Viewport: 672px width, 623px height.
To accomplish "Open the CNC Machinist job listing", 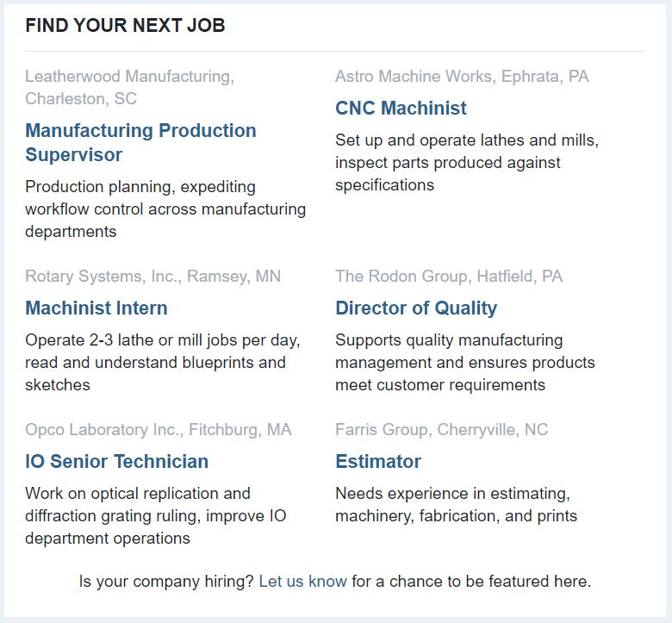I will tap(401, 109).
